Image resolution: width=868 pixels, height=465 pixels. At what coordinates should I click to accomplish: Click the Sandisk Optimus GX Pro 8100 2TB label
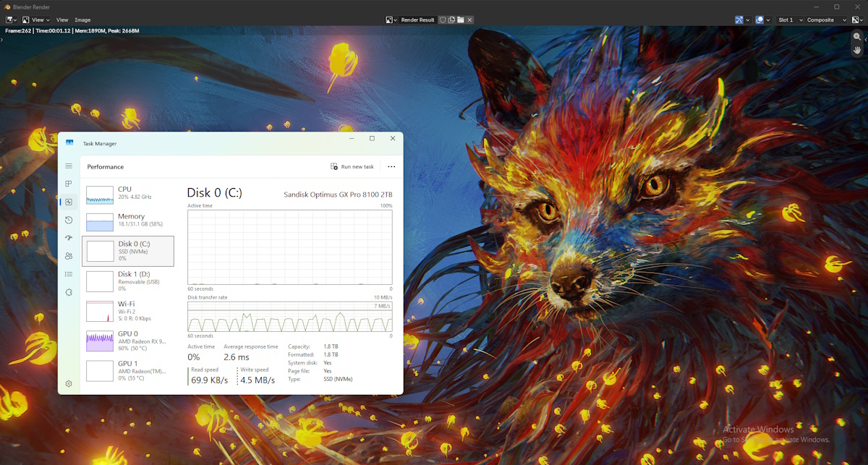coord(338,195)
